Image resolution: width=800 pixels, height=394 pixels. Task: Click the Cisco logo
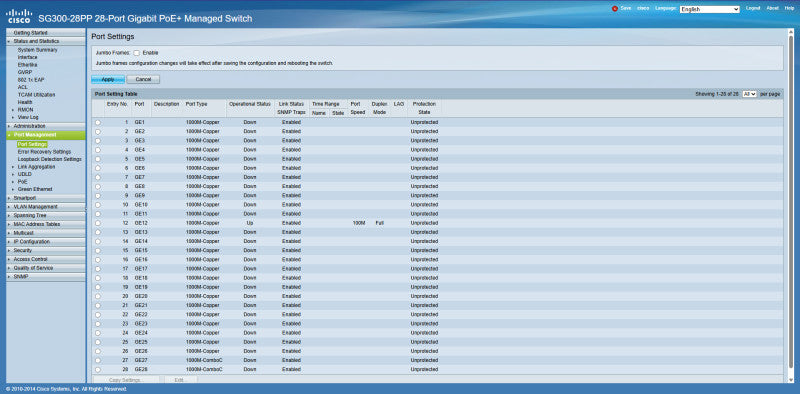click(18, 16)
